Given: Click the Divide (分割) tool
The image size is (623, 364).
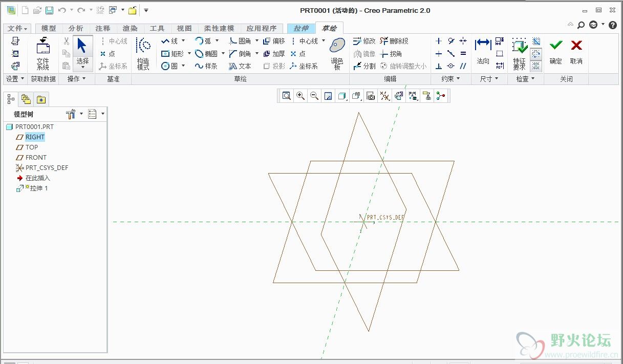Looking at the screenshot, I should tap(364, 66).
